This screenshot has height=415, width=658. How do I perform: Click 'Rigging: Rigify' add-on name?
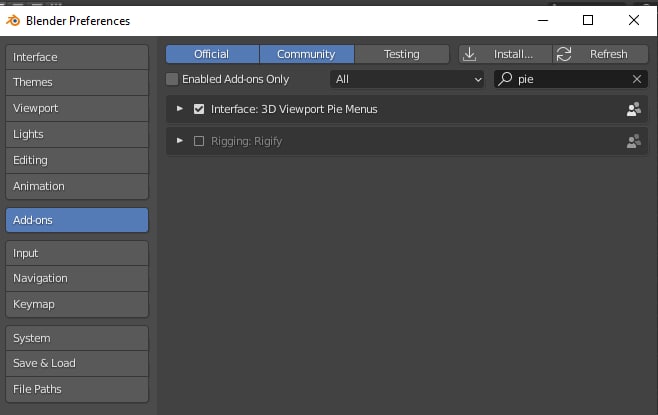click(x=246, y=141)
